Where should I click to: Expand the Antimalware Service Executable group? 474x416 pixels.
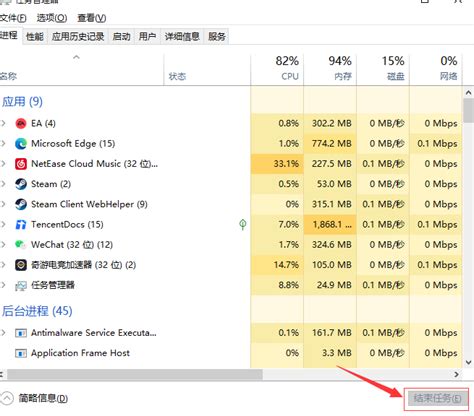pyautogui.click(x=4, y=333)
